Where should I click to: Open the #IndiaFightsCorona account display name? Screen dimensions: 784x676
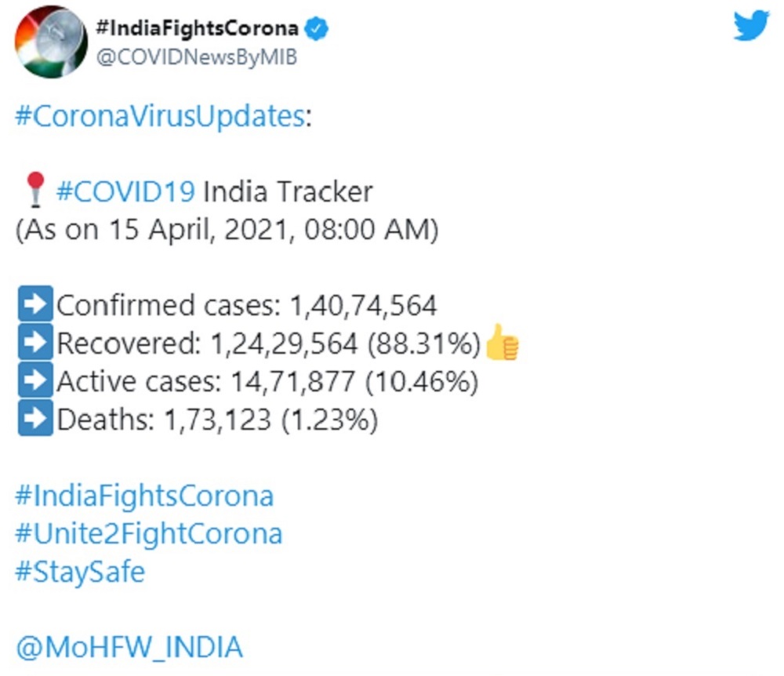pos(196,30)
